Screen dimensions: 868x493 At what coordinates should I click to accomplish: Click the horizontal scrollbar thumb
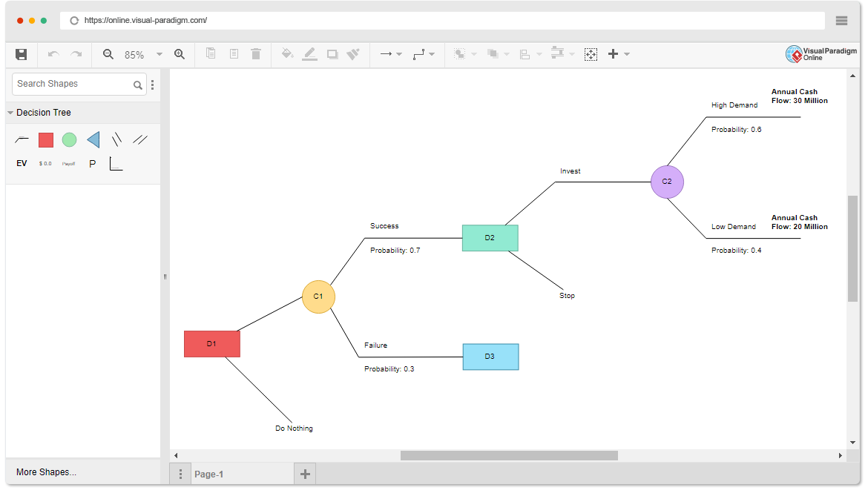[x=509, y=455]
